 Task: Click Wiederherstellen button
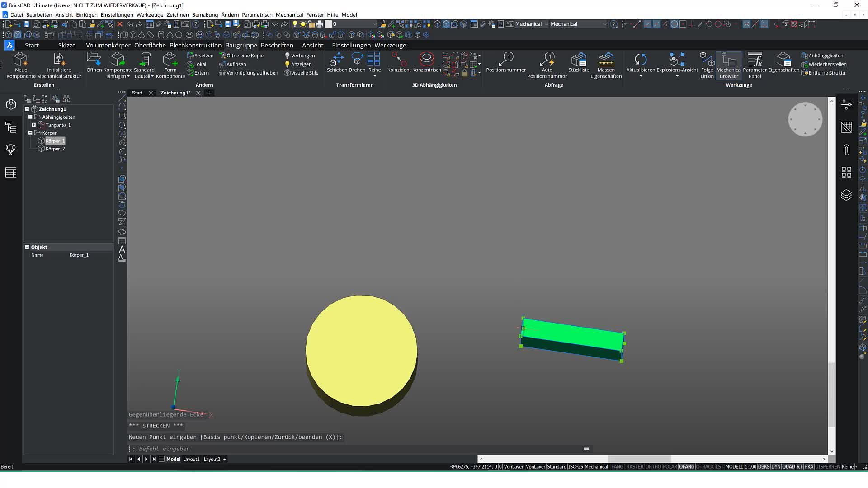824,64
